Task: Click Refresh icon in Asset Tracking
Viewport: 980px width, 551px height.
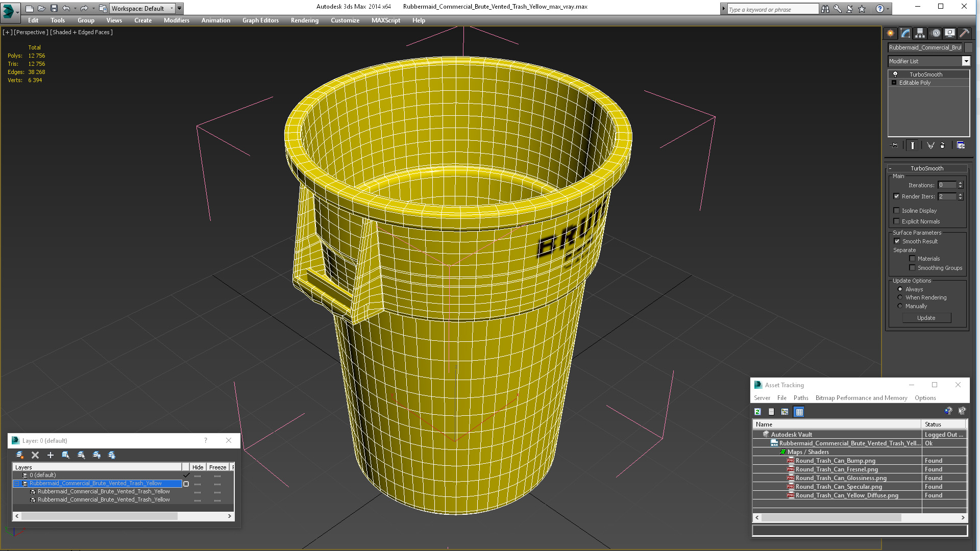Action: (758, 412)
